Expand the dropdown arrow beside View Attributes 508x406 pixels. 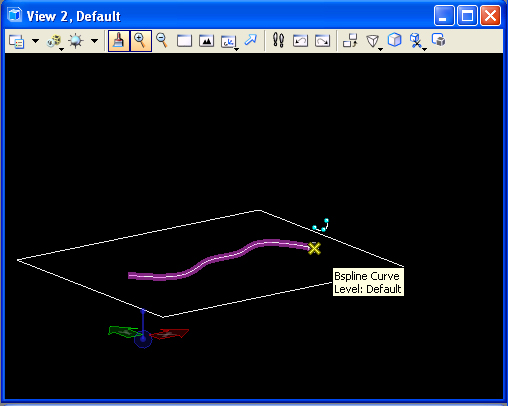[x=35, y=41]
